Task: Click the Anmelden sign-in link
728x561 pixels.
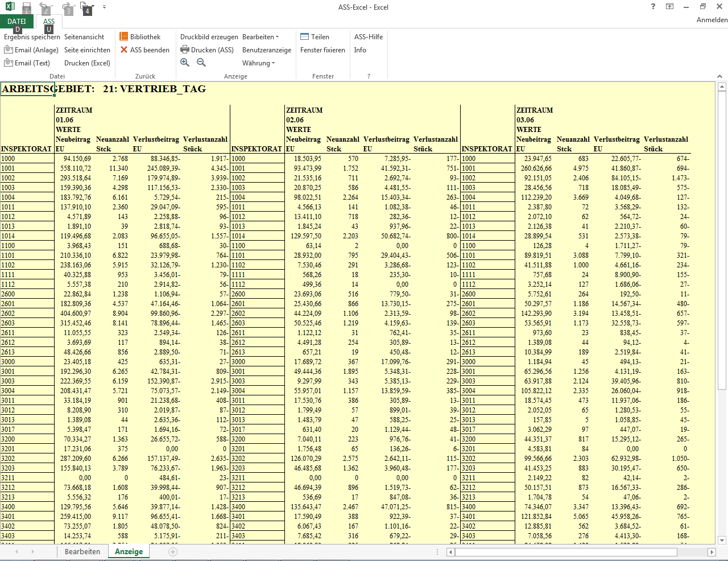Action: point(712,20)
